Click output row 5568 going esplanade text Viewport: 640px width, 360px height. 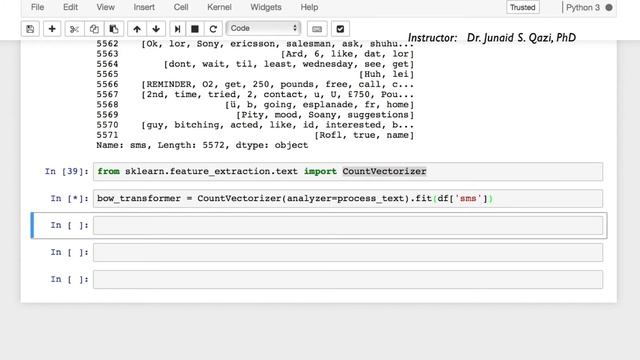(x=320, y=105)
